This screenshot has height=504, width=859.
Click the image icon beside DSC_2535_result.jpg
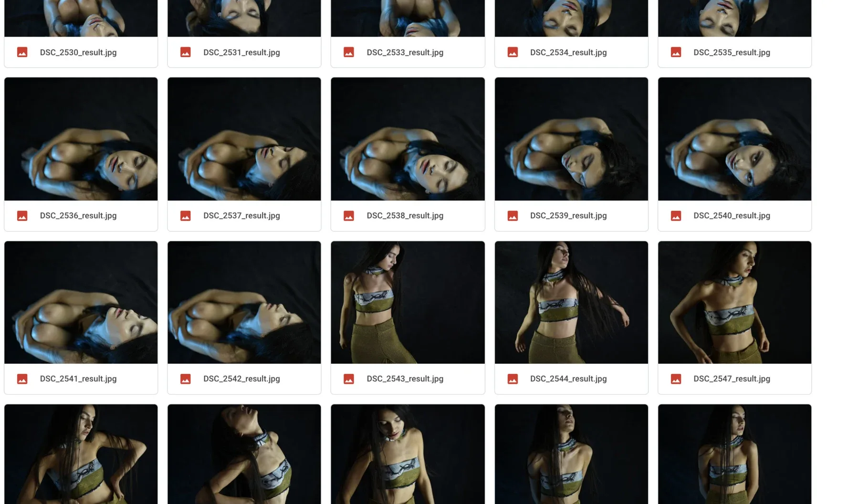pos(676,52)
